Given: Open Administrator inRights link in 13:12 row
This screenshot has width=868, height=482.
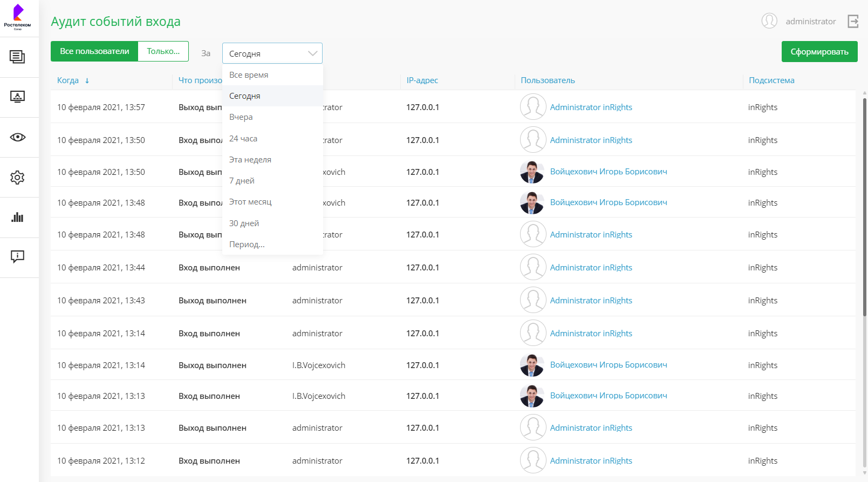Looking at the screenshot, I should [591, 461].
